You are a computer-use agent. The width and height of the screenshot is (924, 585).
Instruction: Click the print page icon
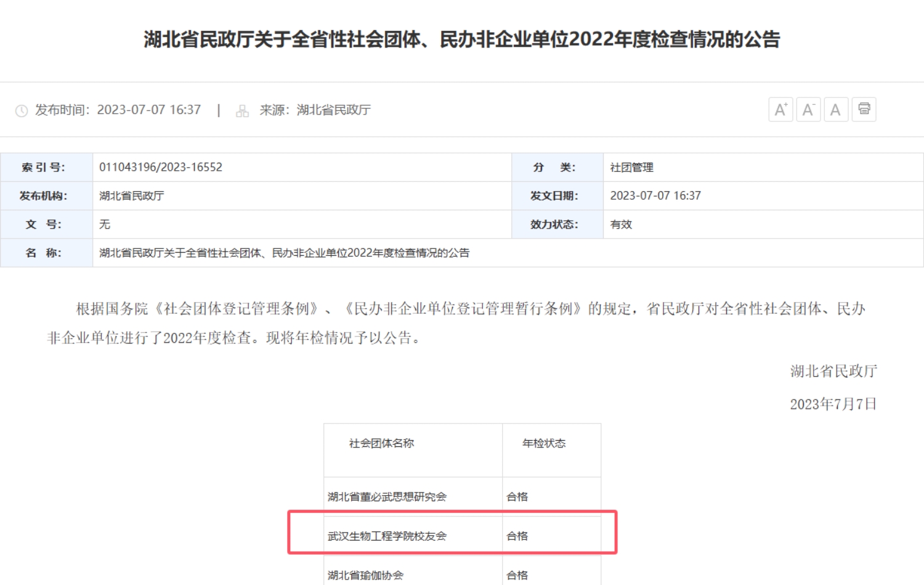(x=864, y=109)
